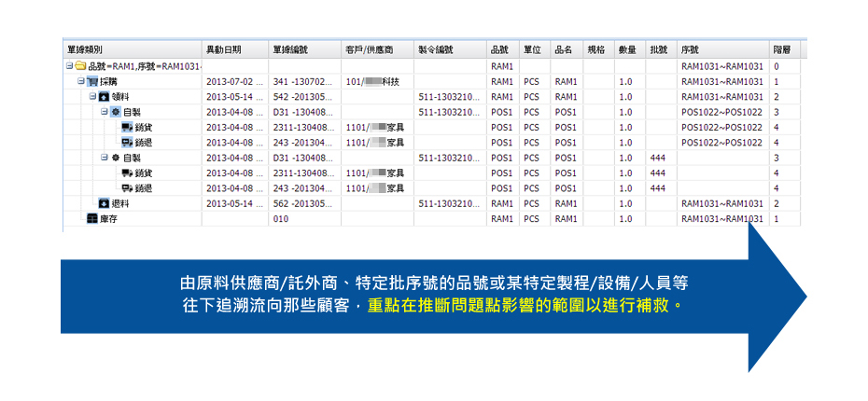Sort by 異動日期 column header
The image size is (868, 401).
point(224,48)
